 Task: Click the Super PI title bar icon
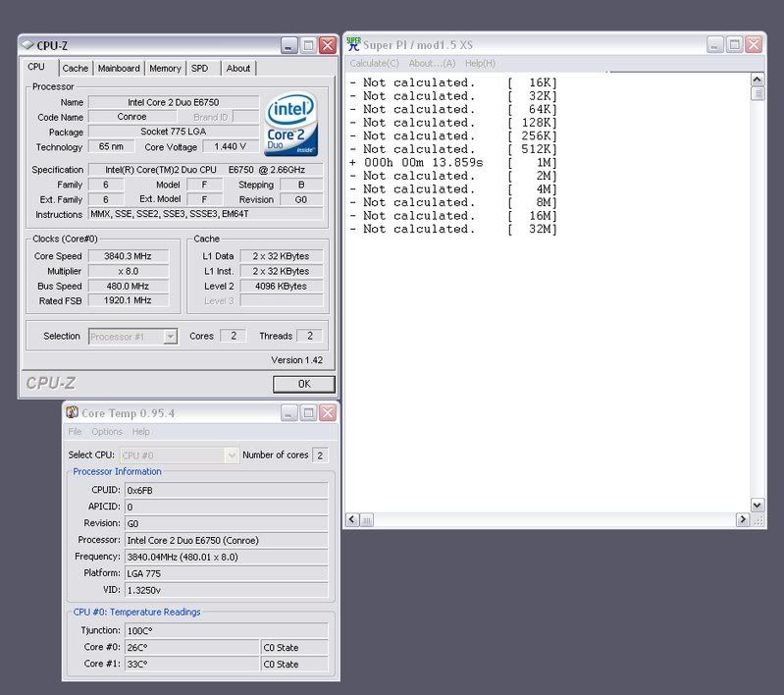pos(353,44)
